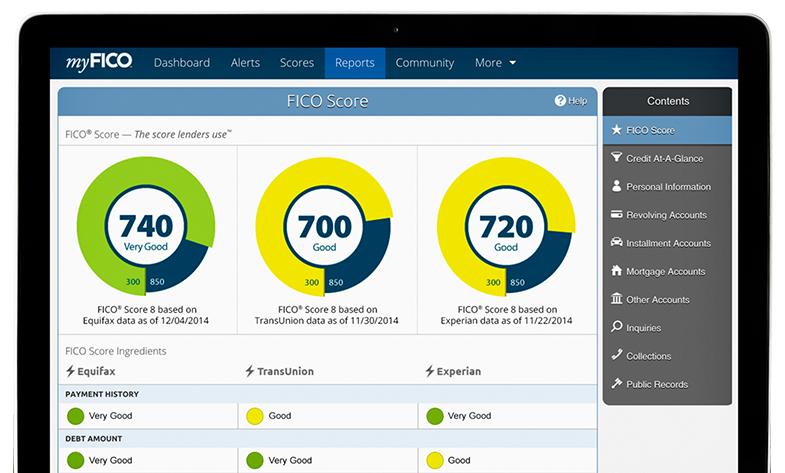Go to Revolving Accounts
Screen dimensions: 785x473
[x=667, y=215]
